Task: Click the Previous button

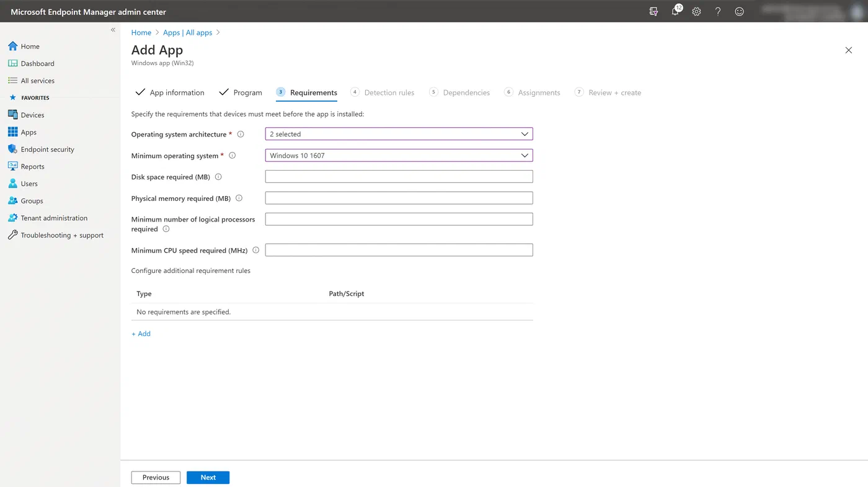Action: [x=156, y=478]
